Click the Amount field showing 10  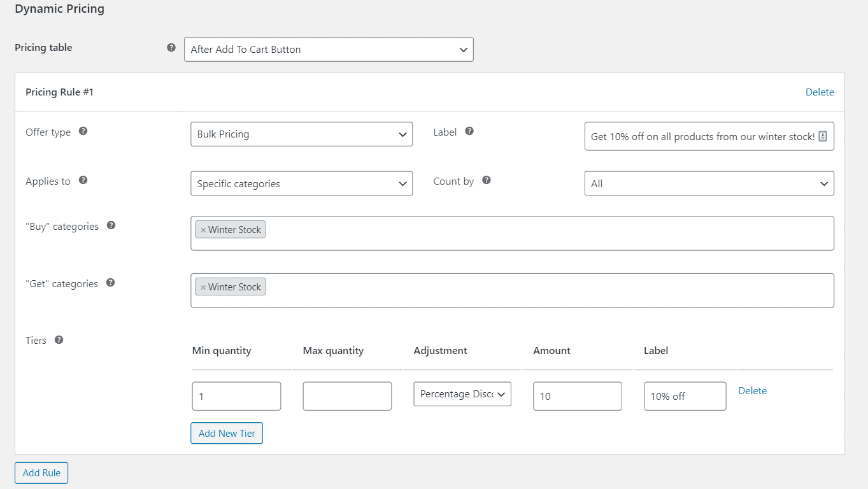pyautogui.click(x=578, y=396)
